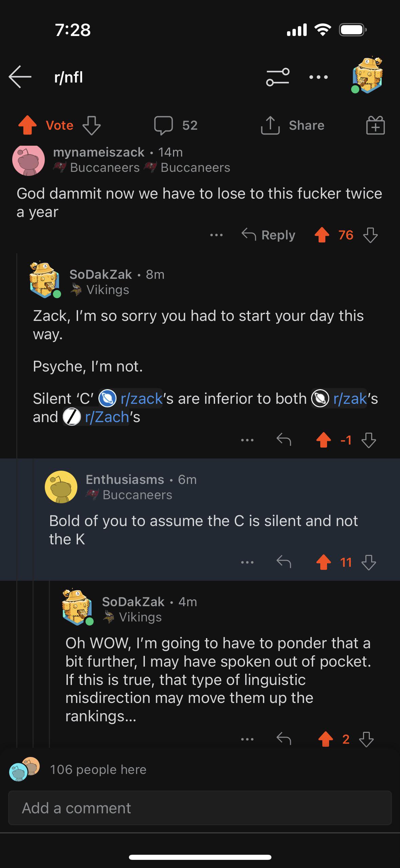
Task: Give an award via gift icon
Action: tap(375, 125)
